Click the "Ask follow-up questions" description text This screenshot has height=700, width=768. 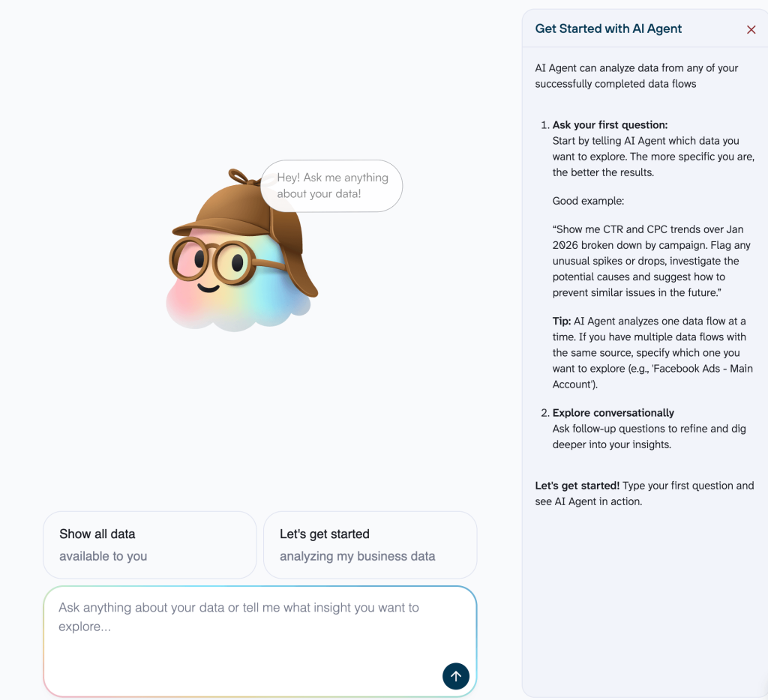tap(643, 436)
